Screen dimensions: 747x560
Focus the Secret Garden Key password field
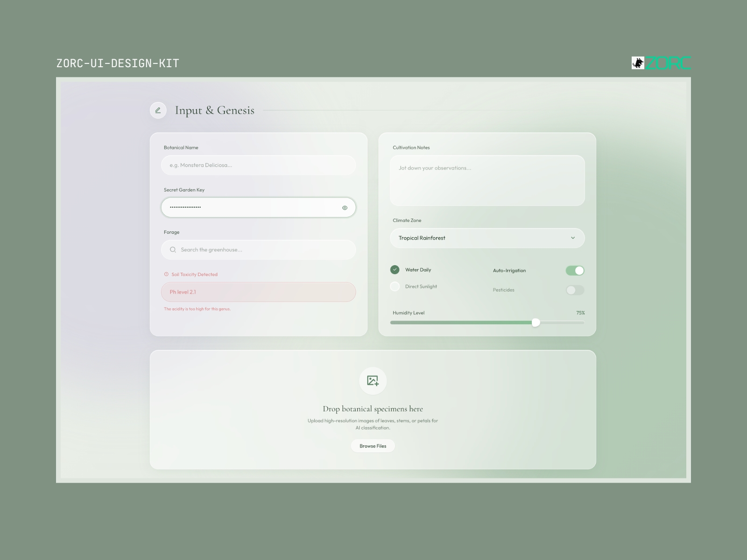(259, 208)
